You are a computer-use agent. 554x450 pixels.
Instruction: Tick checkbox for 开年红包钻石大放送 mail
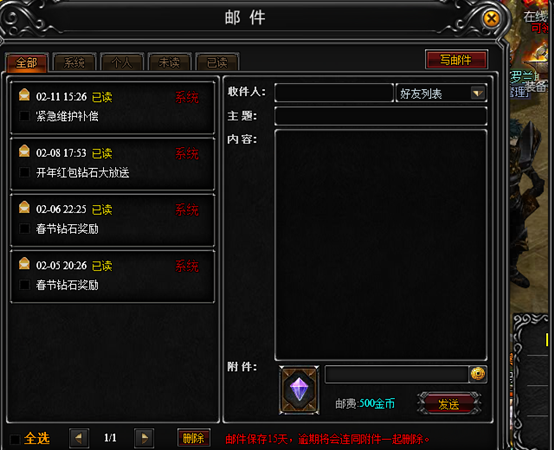pyautogui.click(x=24, y=172)
